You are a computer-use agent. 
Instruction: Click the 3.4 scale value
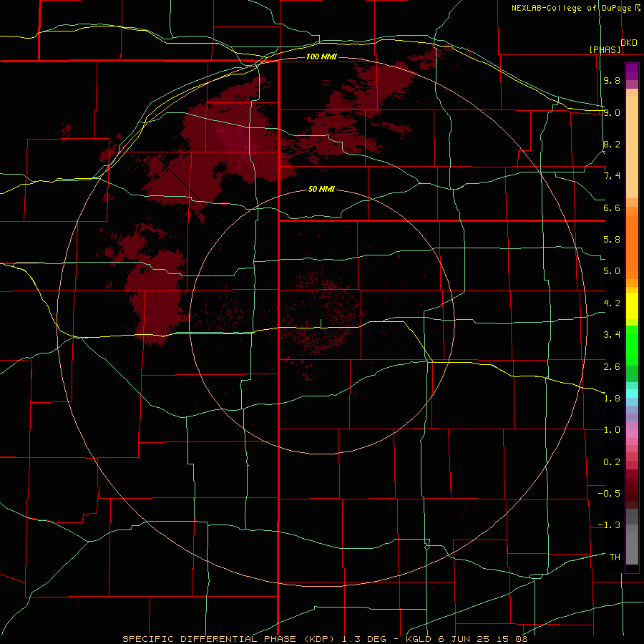point(612,335)
